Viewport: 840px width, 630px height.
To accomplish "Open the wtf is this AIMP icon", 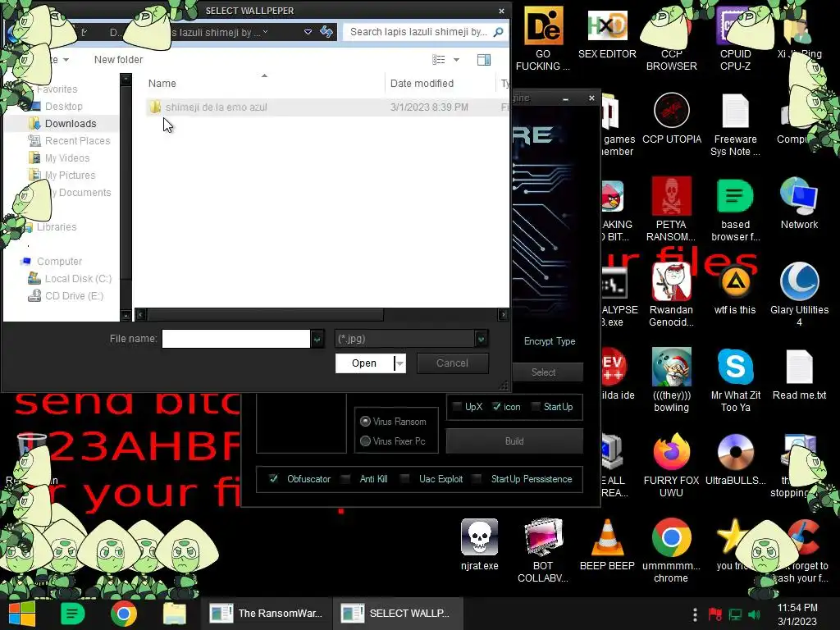I will [x=735, y=290].
